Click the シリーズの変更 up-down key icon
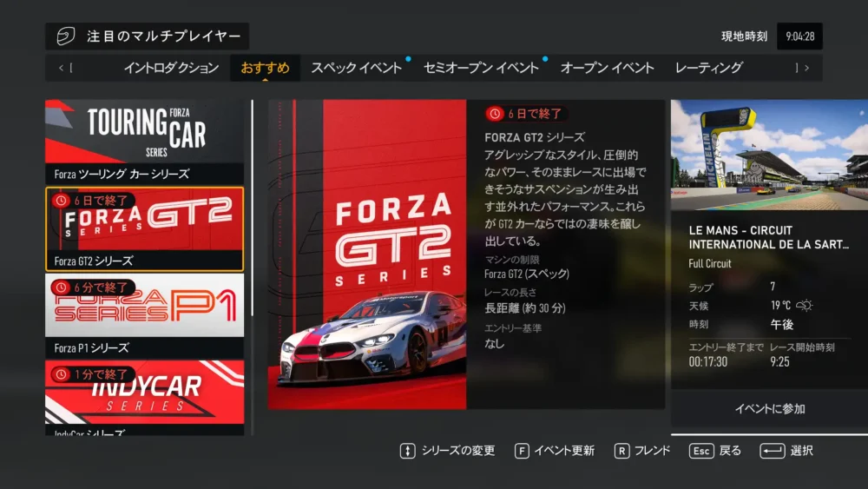The height and width of the screenshot is (489, 868). coord(407,451)
